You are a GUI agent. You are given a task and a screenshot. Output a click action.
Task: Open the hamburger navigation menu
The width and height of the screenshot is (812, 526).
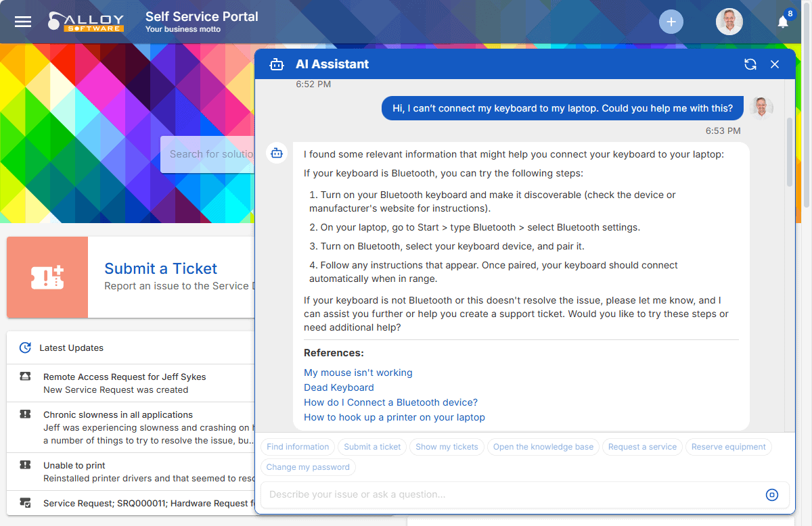click(x=22, y=21)
